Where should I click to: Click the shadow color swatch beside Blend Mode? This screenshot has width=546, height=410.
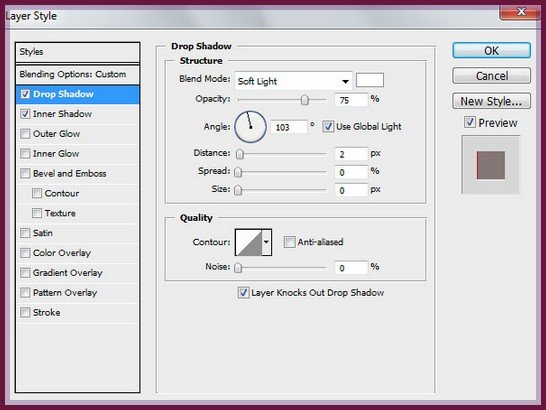tap(370, 80)
